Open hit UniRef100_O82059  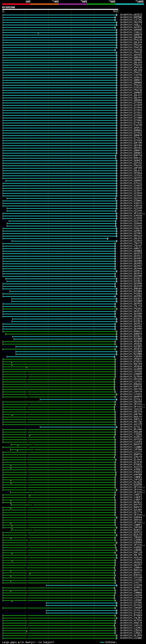click(x=131, y=22)
